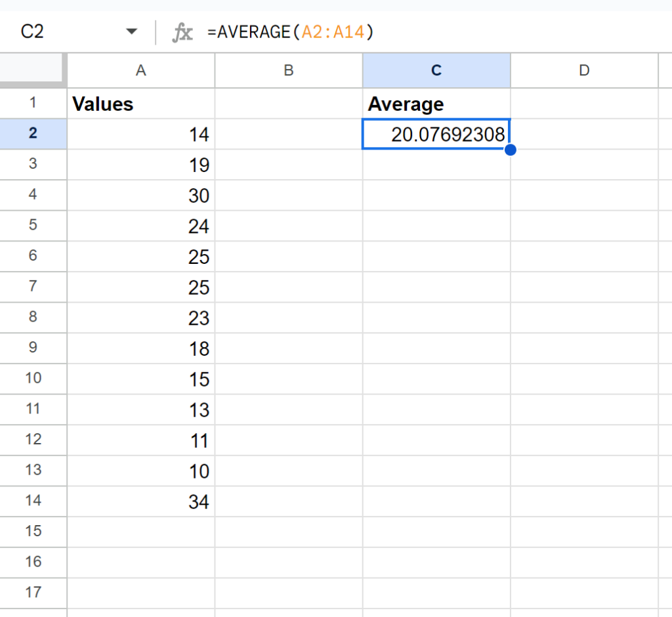
Task: Select column D header
Action: click(584, 70)
